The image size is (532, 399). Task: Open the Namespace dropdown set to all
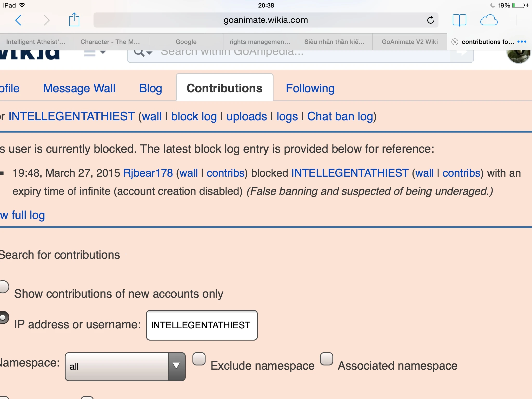pyautogui.click(x=125, y=366)
